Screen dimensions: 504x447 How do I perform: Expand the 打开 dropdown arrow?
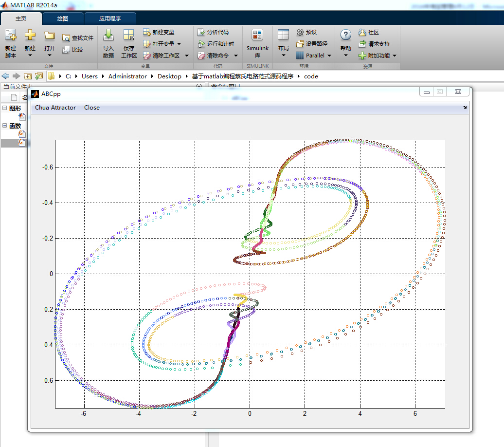point(50,56)
